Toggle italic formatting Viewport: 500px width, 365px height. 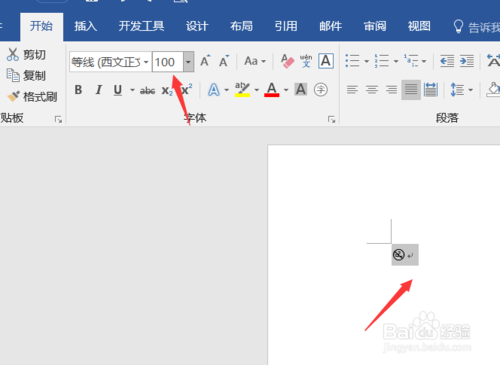tap(98, 90)
